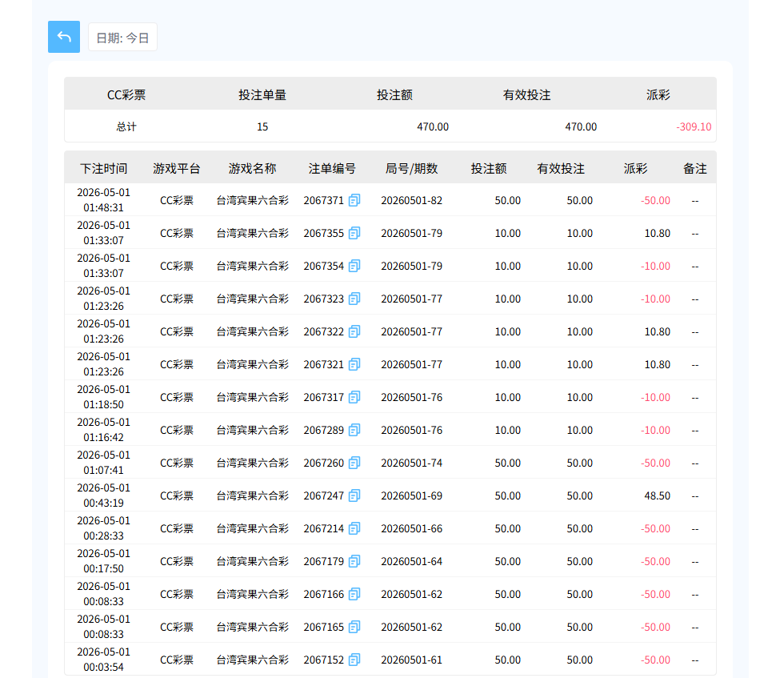Copy order number 2067317
This screenshot has width=784, height=678.
354,397
